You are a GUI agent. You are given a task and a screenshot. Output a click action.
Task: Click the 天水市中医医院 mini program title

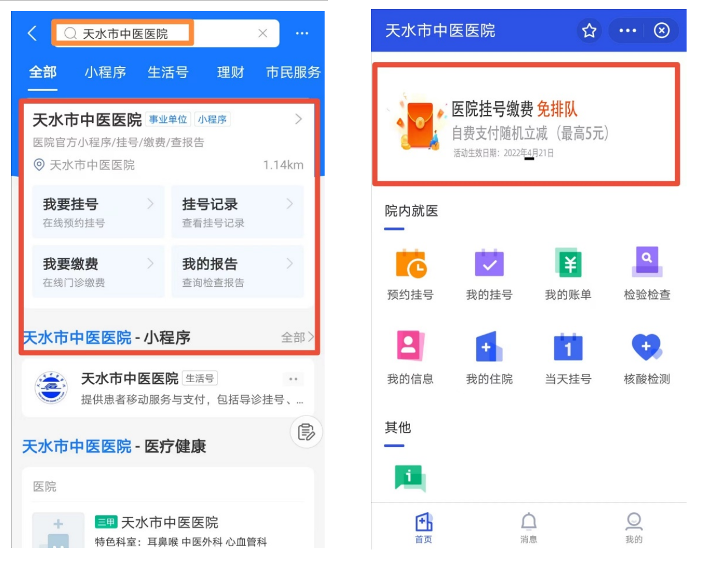440,30
